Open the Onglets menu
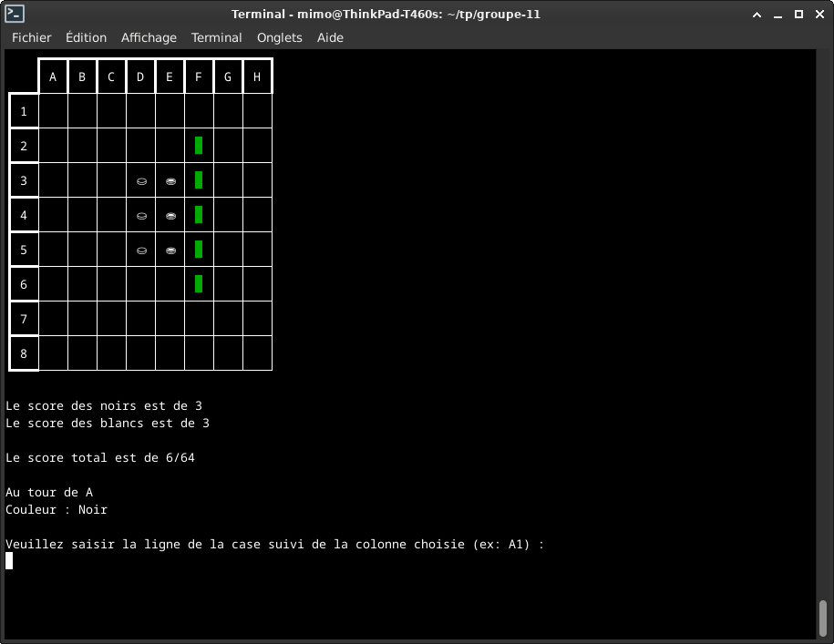This screenshot has width=834, height=644. coord(280,37)
